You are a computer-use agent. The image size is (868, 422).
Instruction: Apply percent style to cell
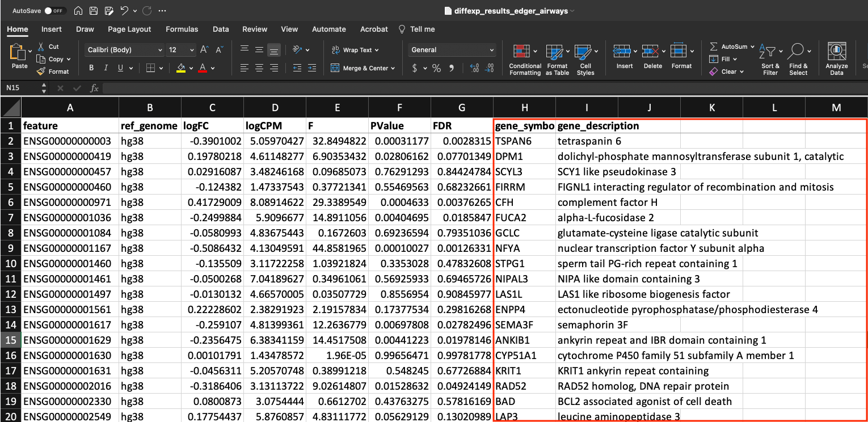click(436, 68)
